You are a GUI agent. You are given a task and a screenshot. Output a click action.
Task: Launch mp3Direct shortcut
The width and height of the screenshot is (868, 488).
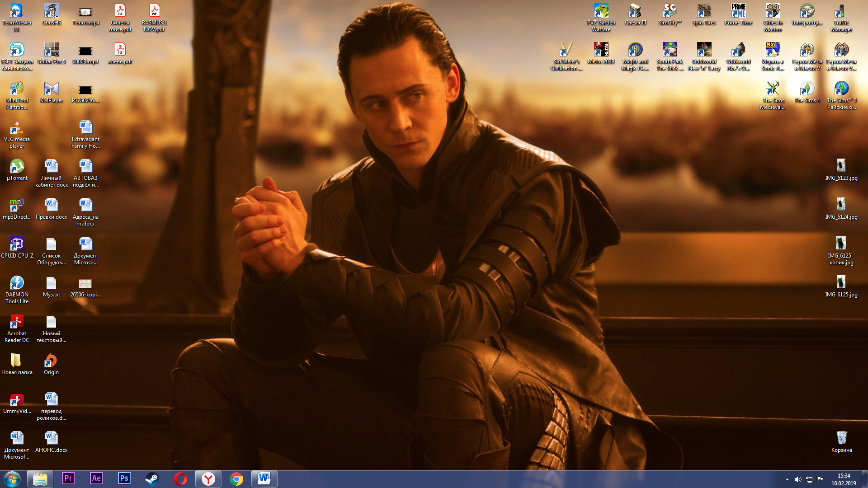point(17,209)
